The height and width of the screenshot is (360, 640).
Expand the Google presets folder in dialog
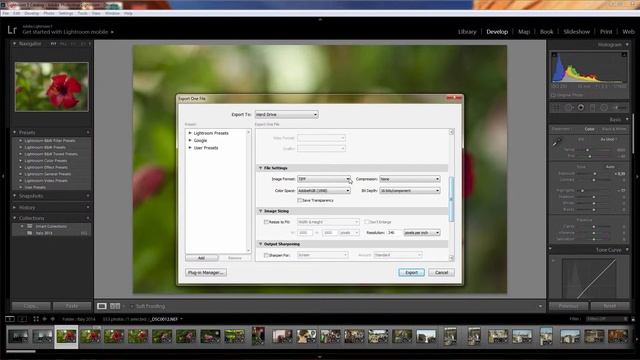[190, 140]
